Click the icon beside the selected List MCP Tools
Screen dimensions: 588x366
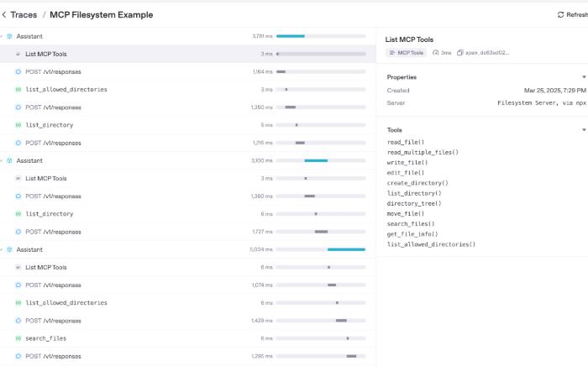point(18,54)
